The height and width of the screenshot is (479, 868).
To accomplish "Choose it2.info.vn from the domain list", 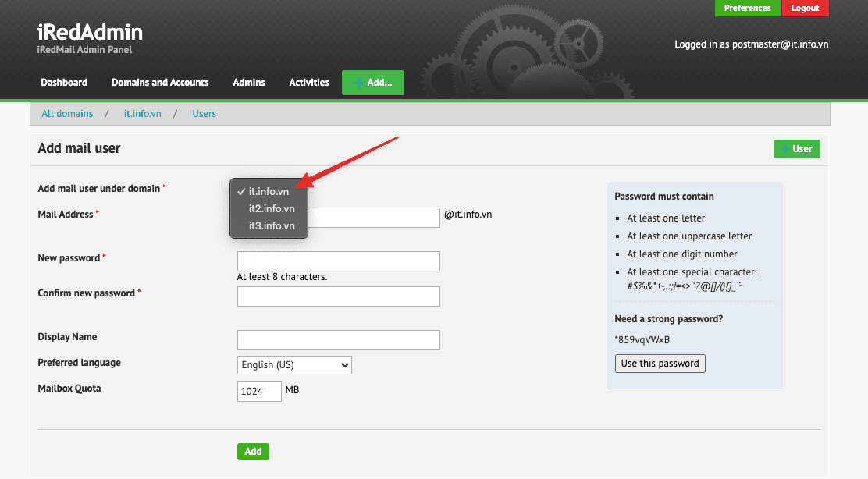I will tap(271, 208).
